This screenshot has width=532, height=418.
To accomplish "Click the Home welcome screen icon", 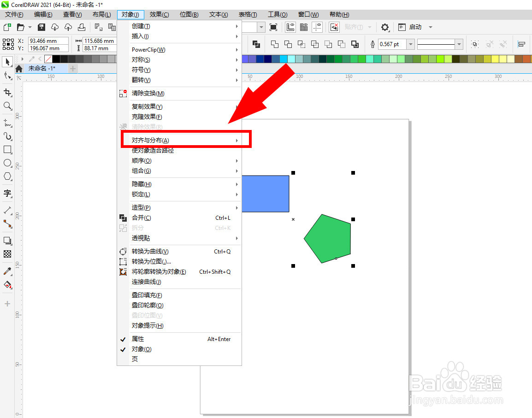I will pos(19,69).
